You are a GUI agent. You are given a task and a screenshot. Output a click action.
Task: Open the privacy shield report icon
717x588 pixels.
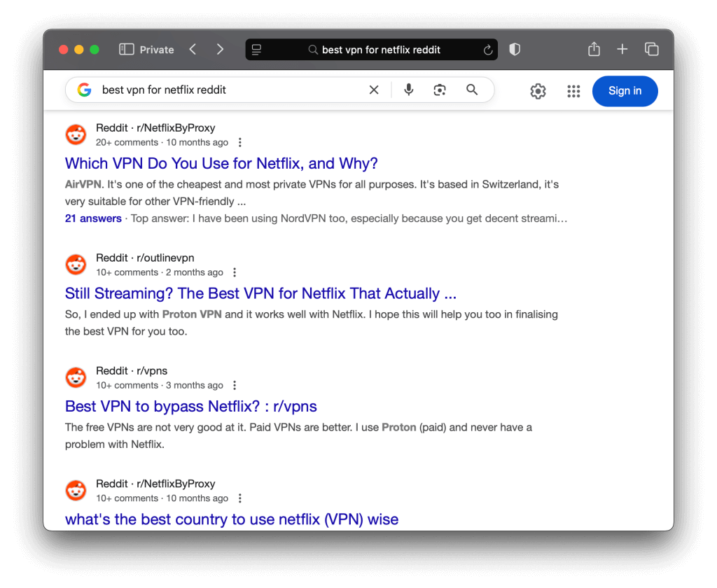(x=515, y=50)
